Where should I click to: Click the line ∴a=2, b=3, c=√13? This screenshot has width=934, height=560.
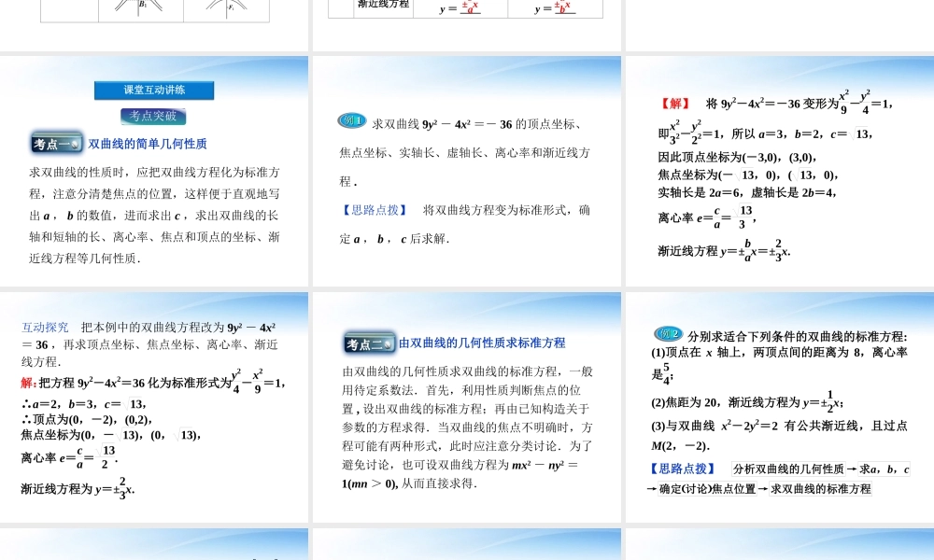point(83,404)
